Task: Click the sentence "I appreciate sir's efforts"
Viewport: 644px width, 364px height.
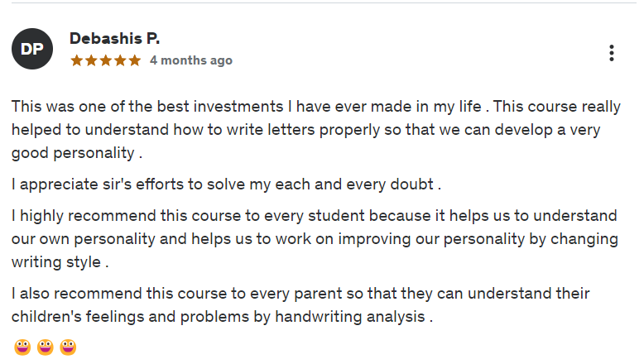Action: point(225,184)
